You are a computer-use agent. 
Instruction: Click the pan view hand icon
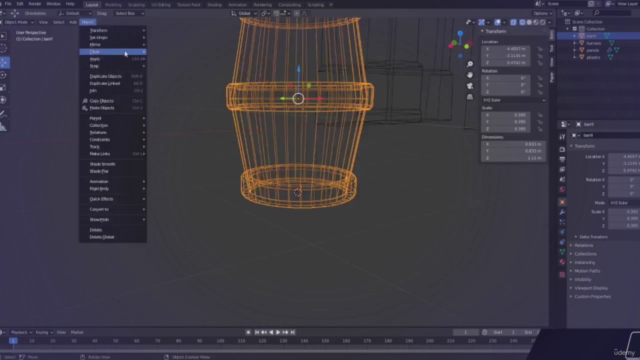[x=470, y=75]
